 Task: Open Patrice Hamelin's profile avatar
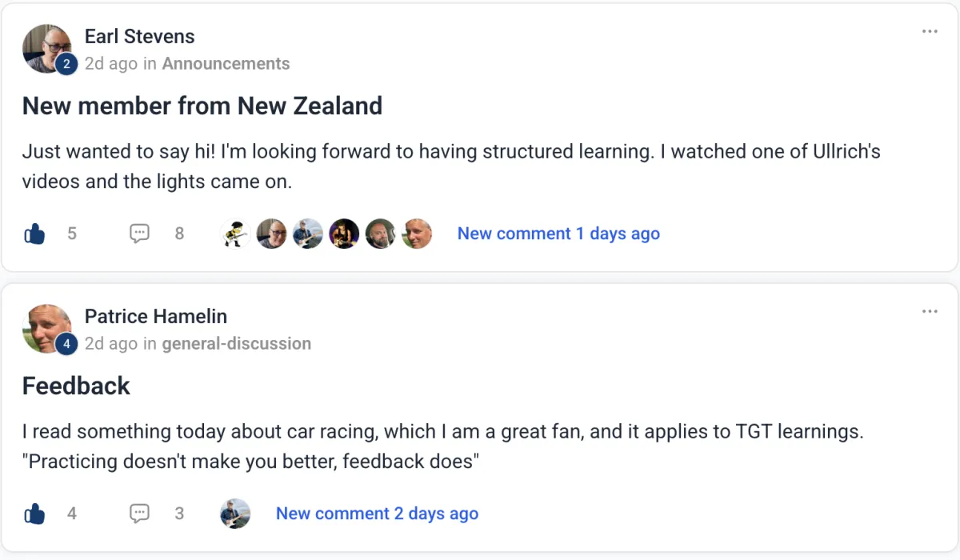tap(47, 329)
